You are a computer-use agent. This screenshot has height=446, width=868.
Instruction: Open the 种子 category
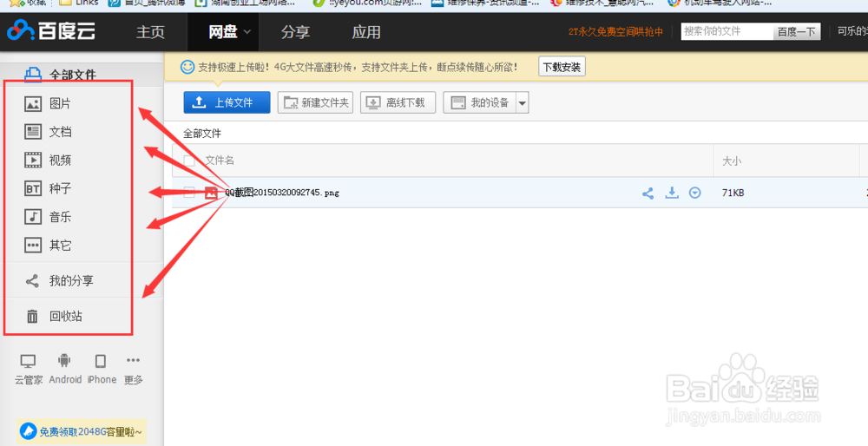point(61,188)
